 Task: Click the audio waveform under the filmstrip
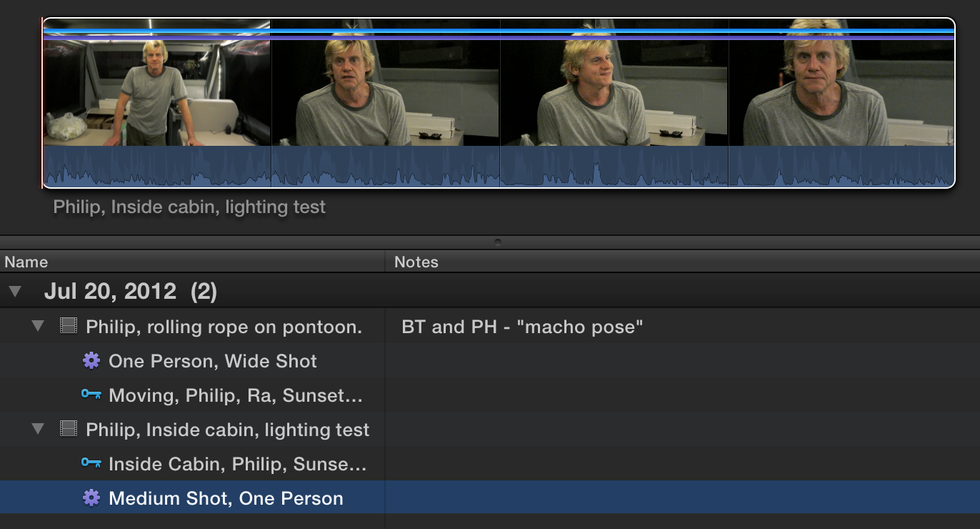pos(499,167)
